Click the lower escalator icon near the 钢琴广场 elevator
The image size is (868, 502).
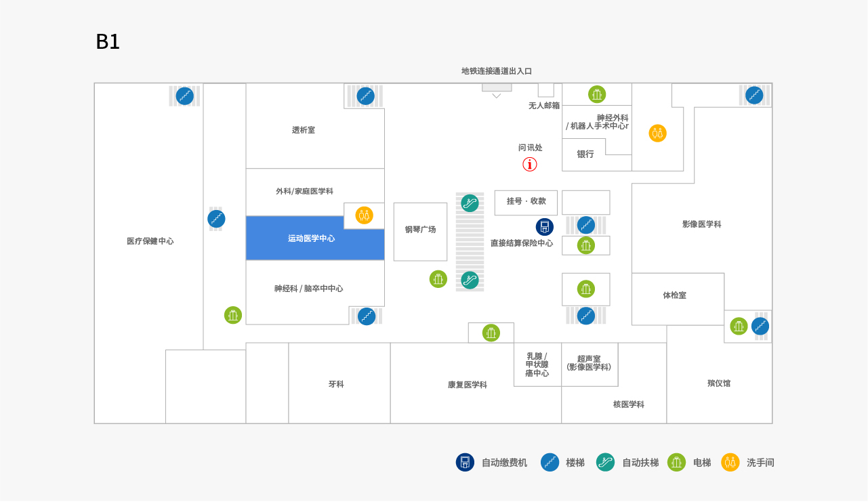click(470, 280)
